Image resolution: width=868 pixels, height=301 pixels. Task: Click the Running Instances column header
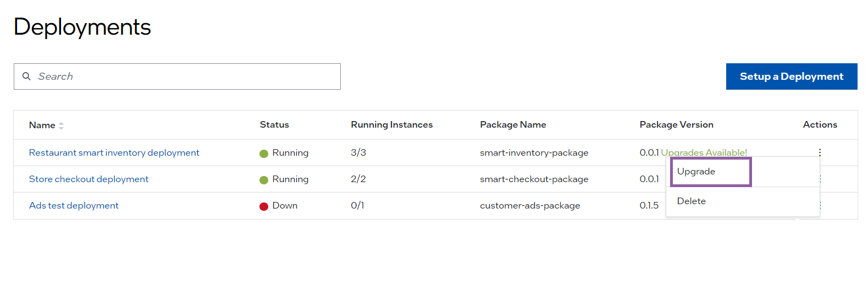(x=392, y=124)
